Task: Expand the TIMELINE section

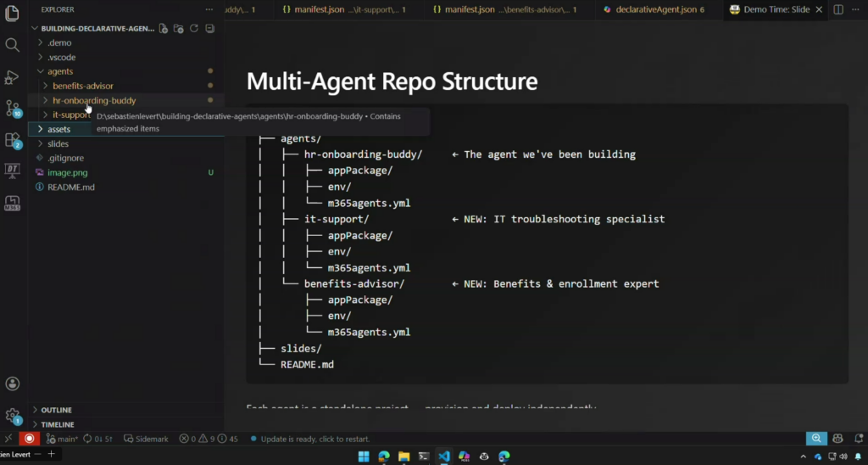Action: tap(57, 424)
